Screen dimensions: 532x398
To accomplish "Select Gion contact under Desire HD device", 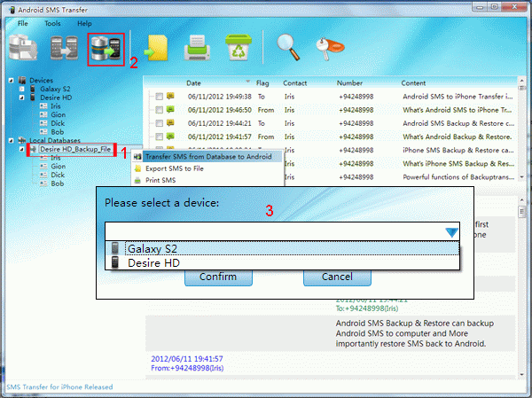I will [58, 114].
